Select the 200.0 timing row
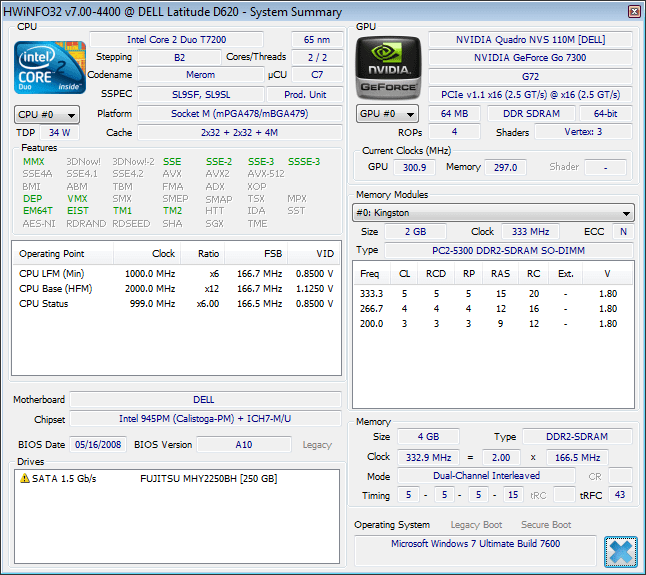The image size is (646, 575). pyautogui.click(x=493, y=324)
